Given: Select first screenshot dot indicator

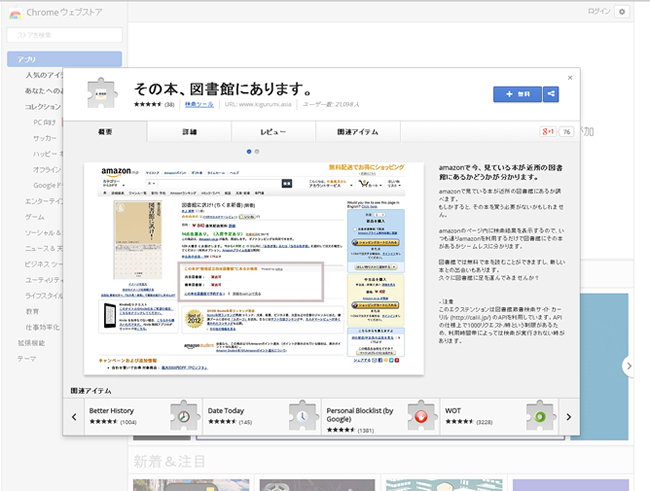Looking at the screenshot, I should click(249, 152).
